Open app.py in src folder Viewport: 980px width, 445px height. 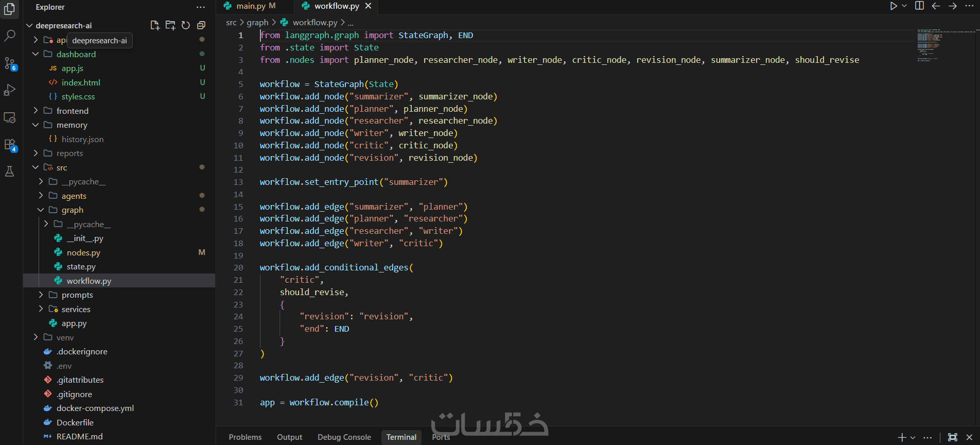point(119,323)
